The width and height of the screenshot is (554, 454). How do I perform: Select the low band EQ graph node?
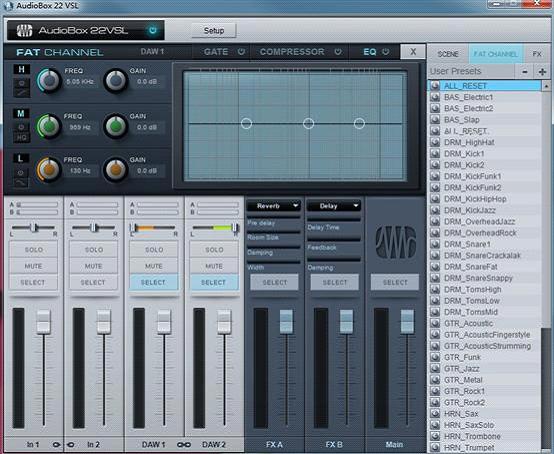coord(246,123)
